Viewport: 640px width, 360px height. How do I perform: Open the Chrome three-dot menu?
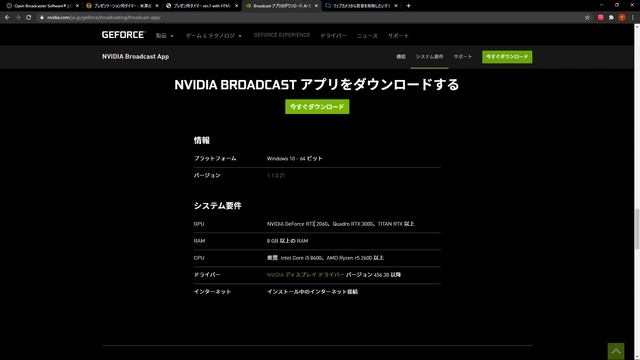(x=633, y=18)
